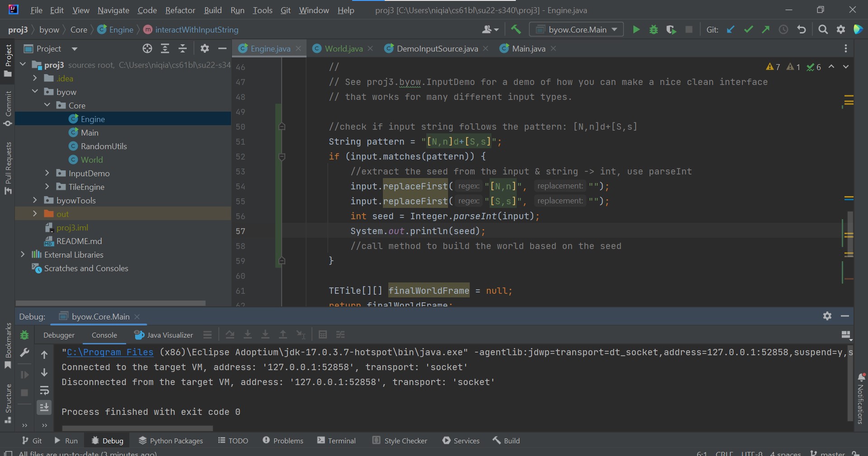868x456 pixels.
Task: Toggle soft-wrap in the debug console
Action: (x=44, y=390)
